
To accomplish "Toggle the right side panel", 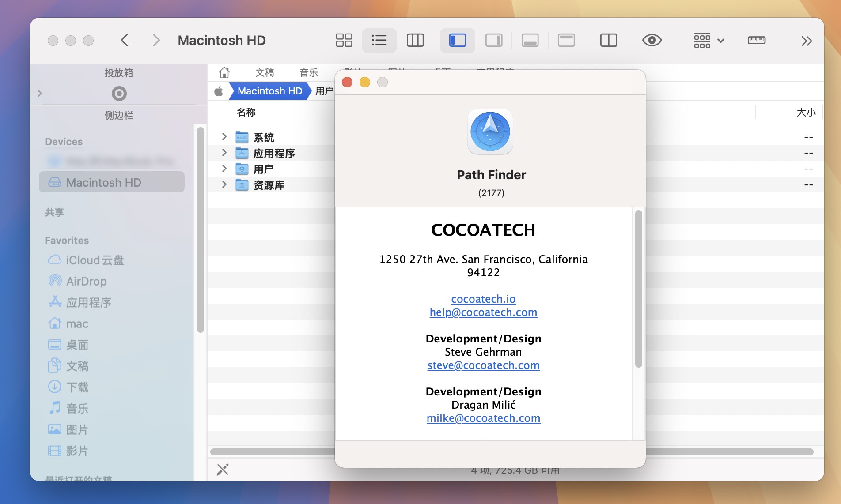I will [x=494, y=41].
